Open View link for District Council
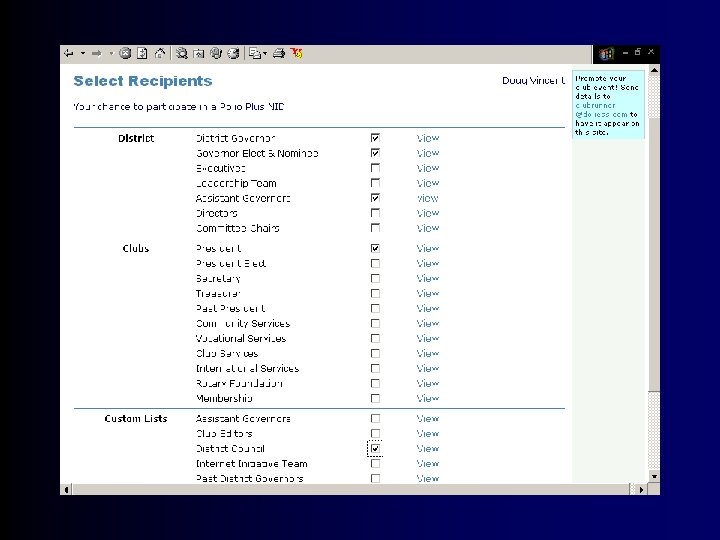 (428, 449)
